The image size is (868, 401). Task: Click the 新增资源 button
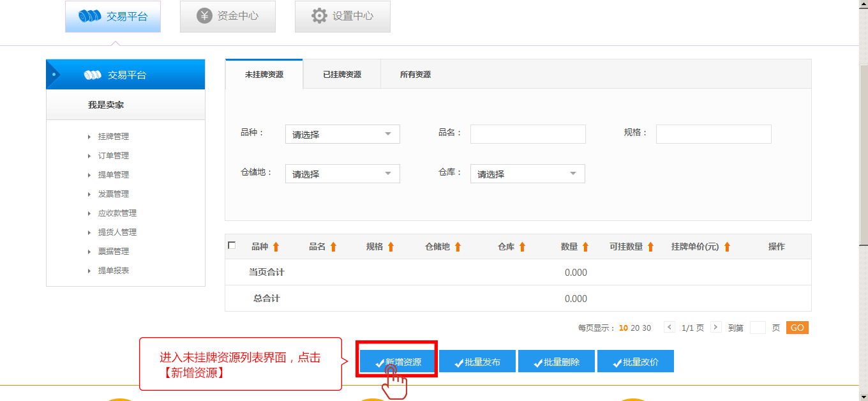coord(398,362)
